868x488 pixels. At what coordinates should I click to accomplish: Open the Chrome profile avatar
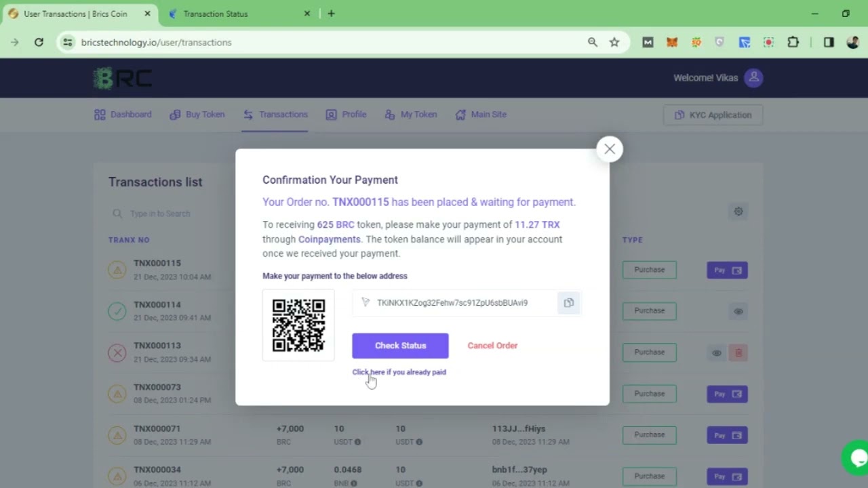pos(852,42)
